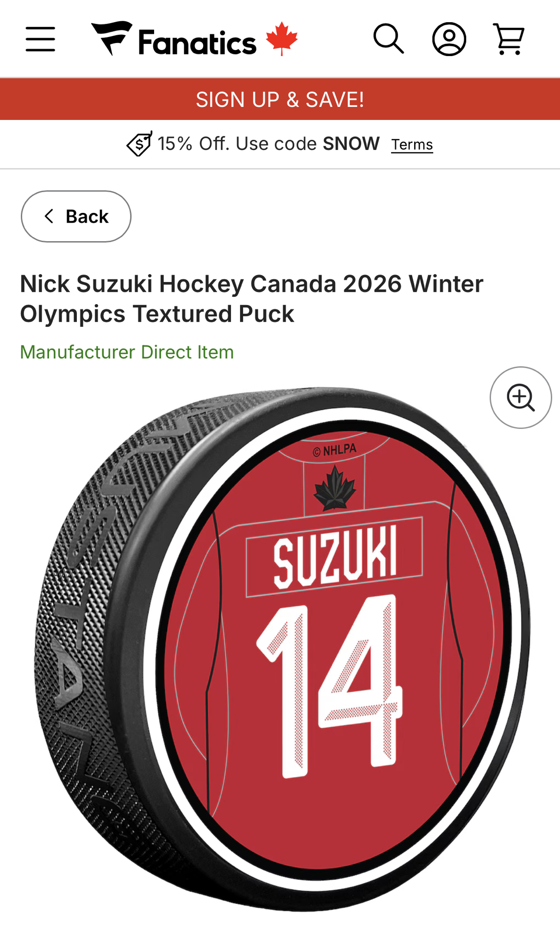Screen dimensions: 560x926
Task: Tap the SIGN UP & SAVE banner
Action: [x=280, y=100]
